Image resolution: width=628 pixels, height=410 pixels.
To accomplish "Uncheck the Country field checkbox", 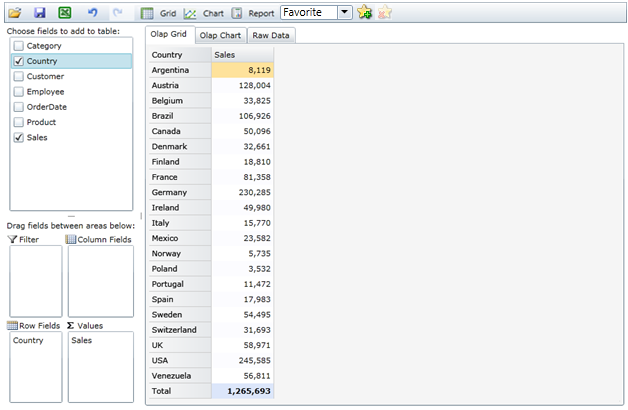I will (x=19, y=61).
